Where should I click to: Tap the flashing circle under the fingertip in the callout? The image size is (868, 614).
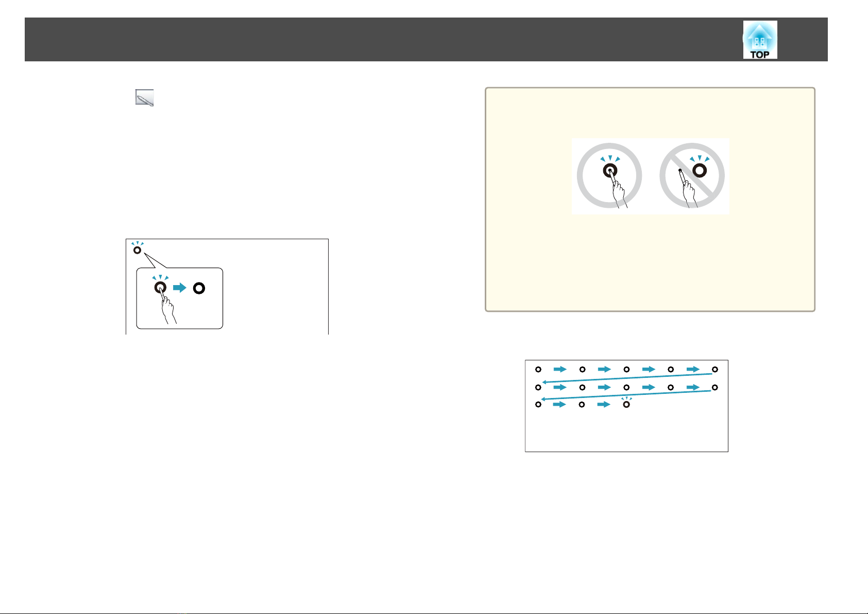(x=160, y=288)
